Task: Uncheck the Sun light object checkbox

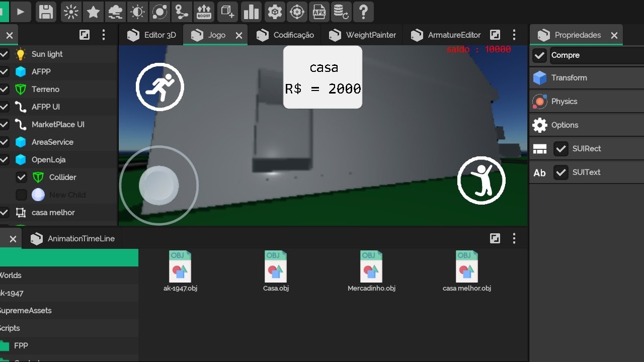Action: [4, 54]
